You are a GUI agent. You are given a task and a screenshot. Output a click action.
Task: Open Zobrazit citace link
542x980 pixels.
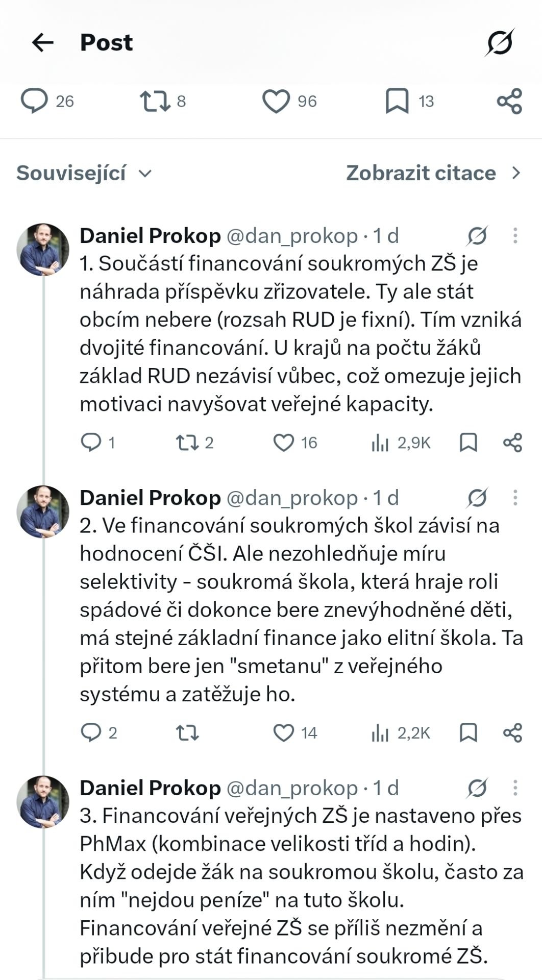pos(434,173)
